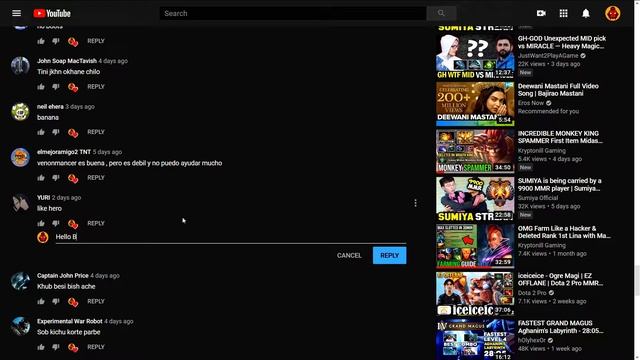Heart Experimental War Robot's comment
Screen dimensions: 640x360
[x=73, y=347]
